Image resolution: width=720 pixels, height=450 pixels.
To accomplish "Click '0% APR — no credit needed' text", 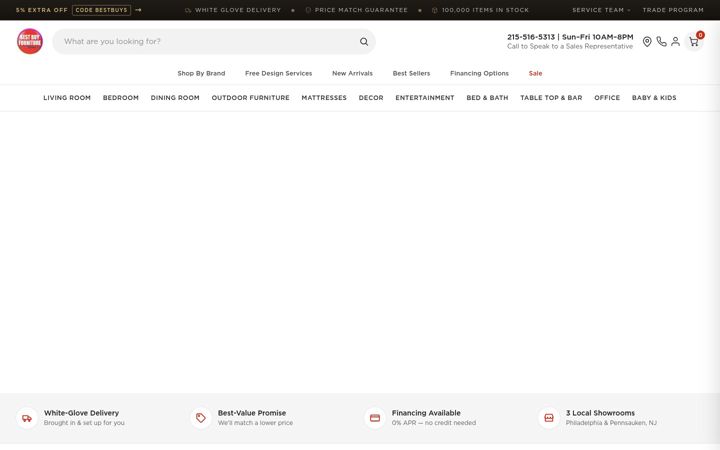I will coord(434,422).
